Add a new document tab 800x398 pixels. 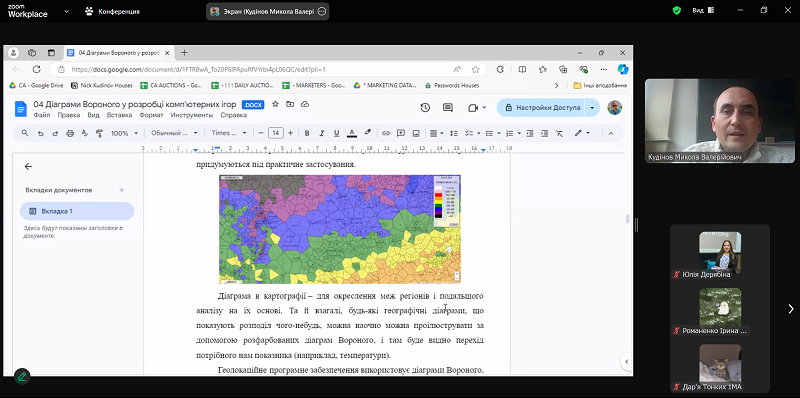(121, 190)
